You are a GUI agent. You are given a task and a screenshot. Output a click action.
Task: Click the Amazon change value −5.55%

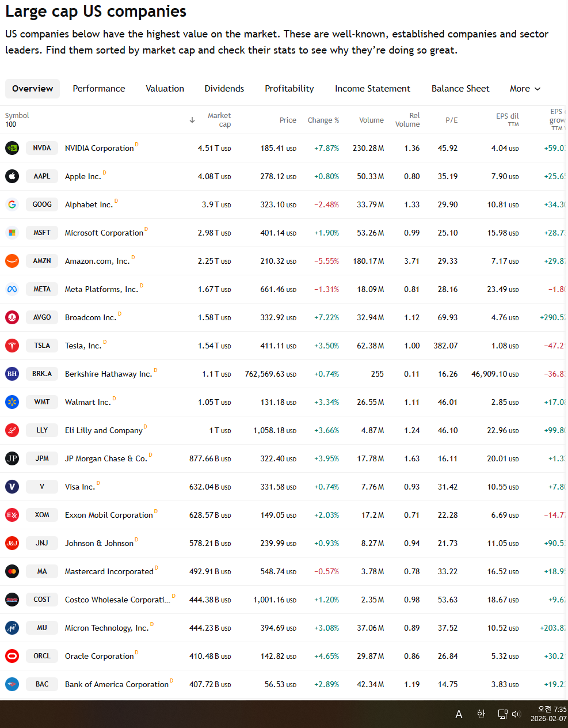tap(326, 261)
